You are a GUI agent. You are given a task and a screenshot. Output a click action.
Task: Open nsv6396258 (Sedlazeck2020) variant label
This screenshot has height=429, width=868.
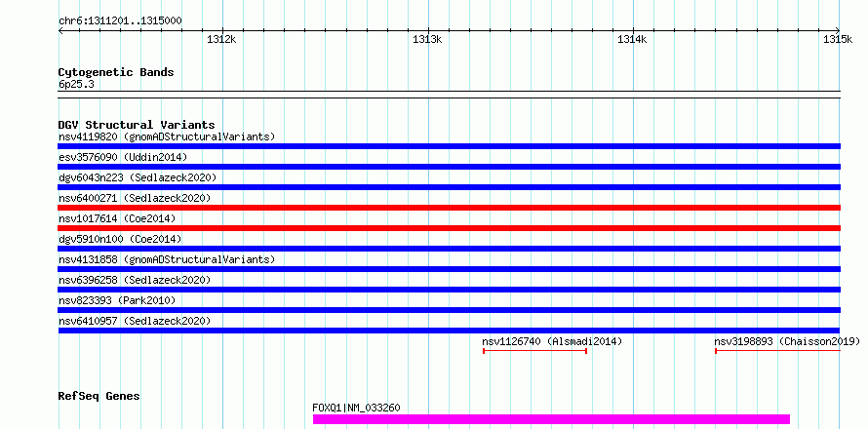point(135,280)
